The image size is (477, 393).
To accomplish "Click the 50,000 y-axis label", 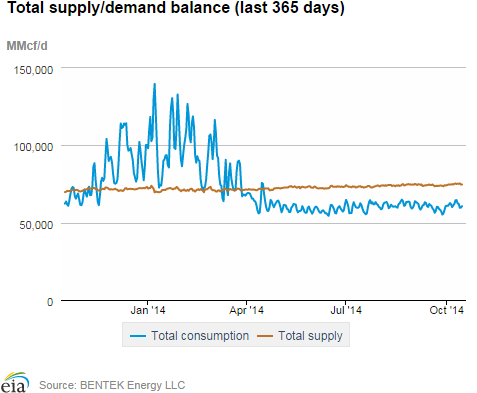I will [36, 225].
